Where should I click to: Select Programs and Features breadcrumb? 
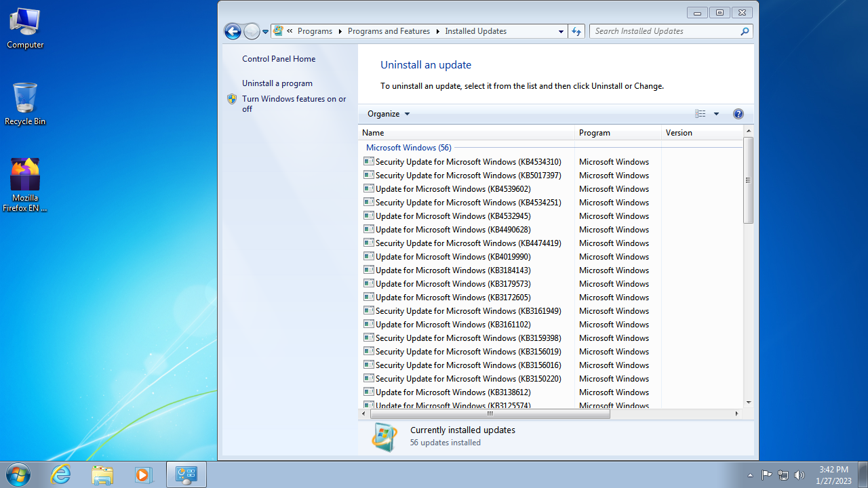[389, 31]
